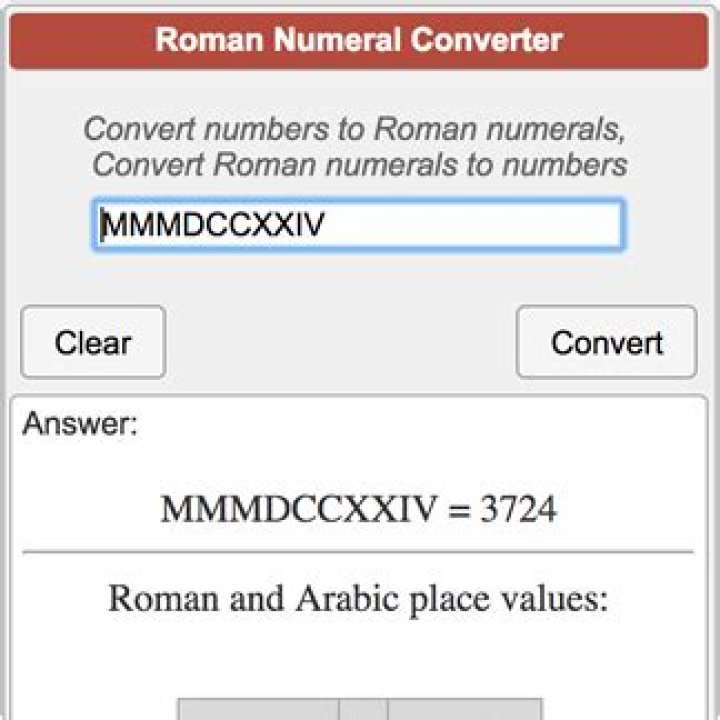Click the 3724 number in the answer
Image resolution: width=720 pixels, height=720 pixels.
coord(518,509)
